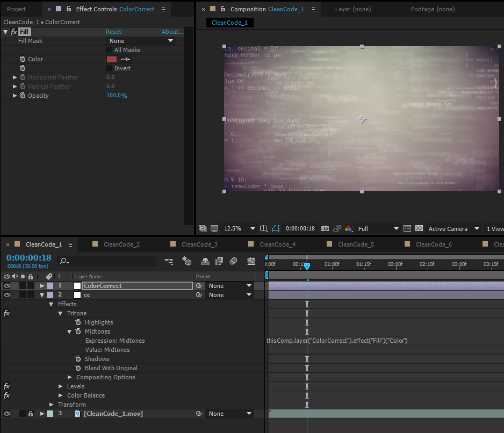Expand the Levels effect in the cc layer

[x=61, y=386]
